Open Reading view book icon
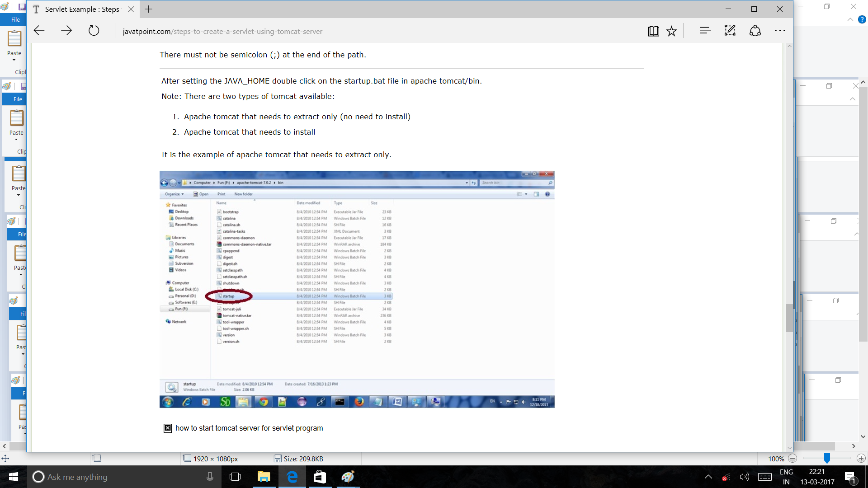 pos(653,31)
